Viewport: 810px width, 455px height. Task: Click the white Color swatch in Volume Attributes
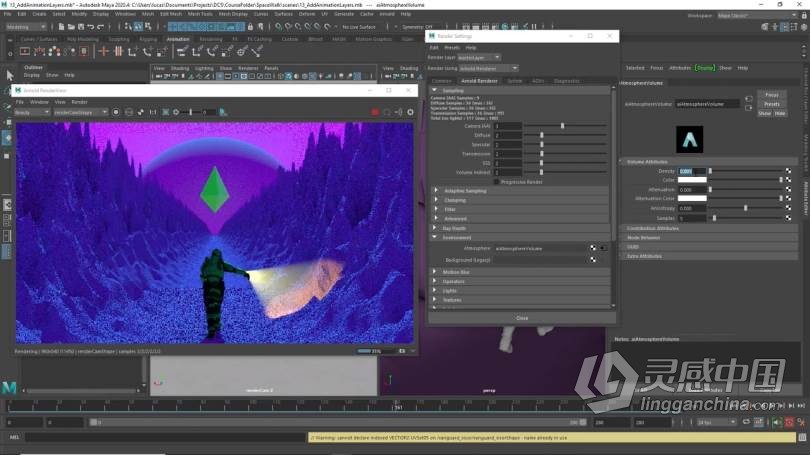(x=692, y=180)
